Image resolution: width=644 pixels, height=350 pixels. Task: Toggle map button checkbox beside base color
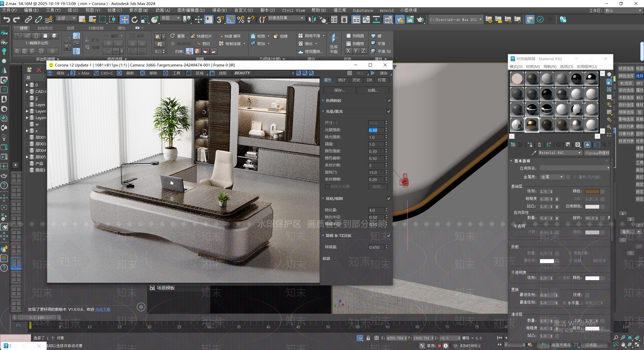(x=603, y=191)
